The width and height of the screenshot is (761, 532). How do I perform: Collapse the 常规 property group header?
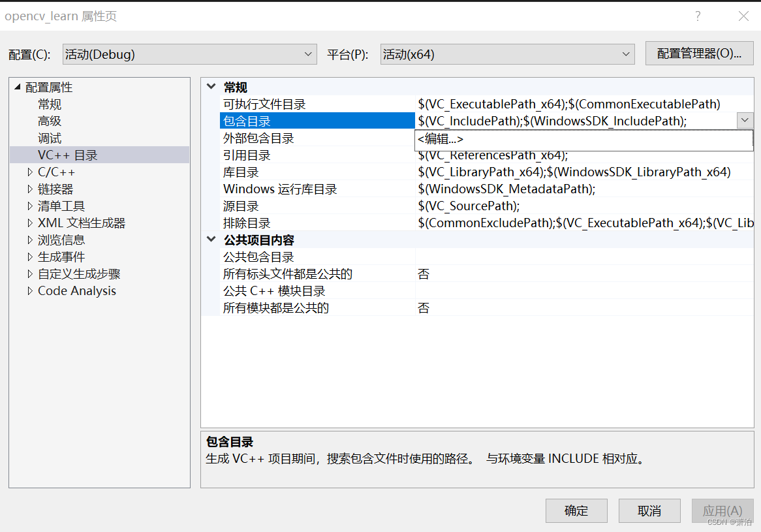pyautogui.click(x=211, y=86)
